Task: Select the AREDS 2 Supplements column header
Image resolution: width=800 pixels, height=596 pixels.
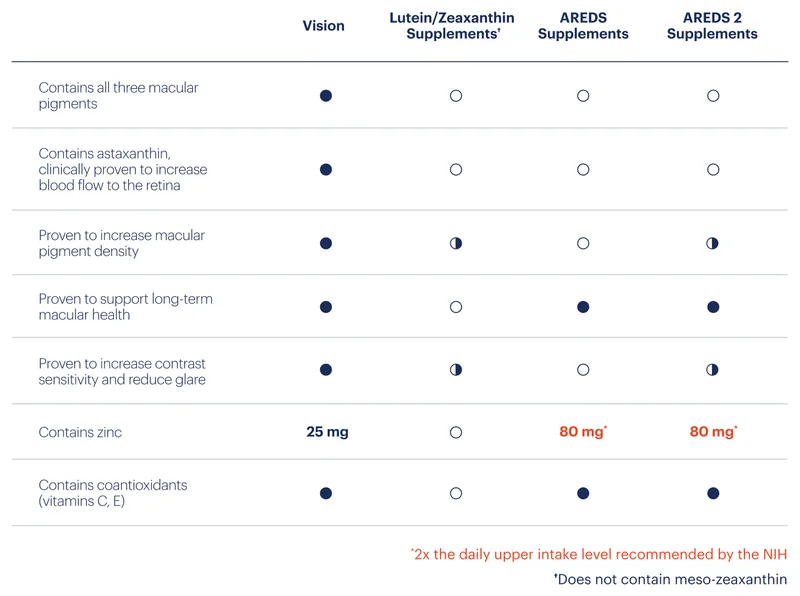Action: coord(712,26)
